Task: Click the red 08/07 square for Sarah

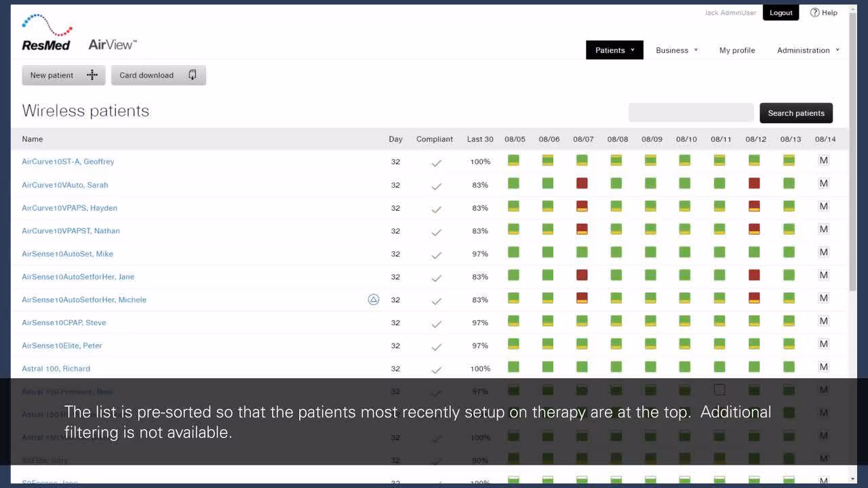Action: [x=582, y=184]
